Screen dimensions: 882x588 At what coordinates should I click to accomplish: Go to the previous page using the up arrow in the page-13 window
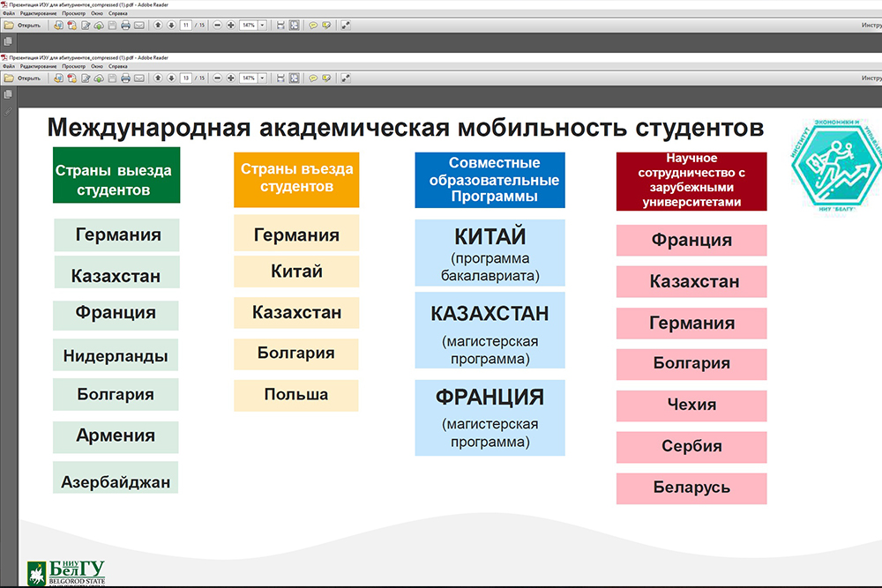(158, 78)
